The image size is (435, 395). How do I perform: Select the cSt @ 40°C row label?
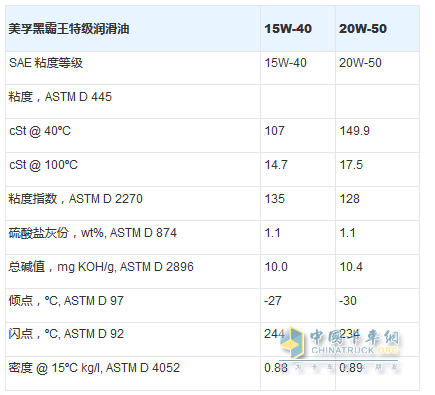40,131
